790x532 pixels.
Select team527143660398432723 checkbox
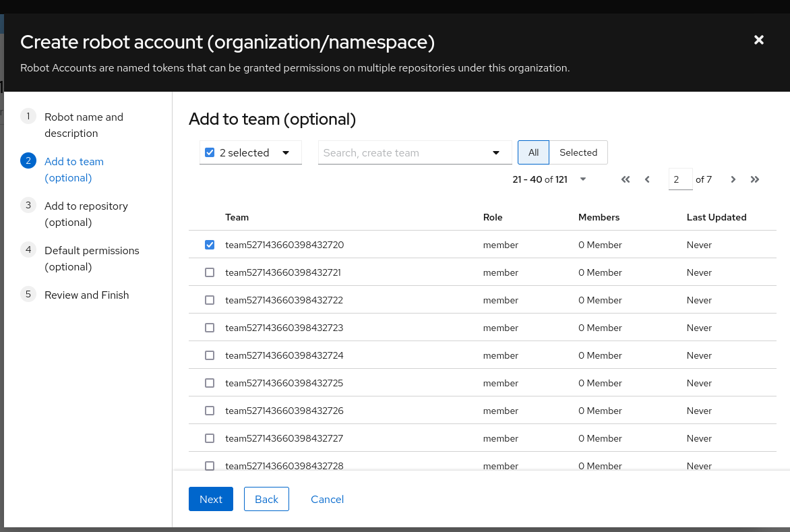[210, 328]
